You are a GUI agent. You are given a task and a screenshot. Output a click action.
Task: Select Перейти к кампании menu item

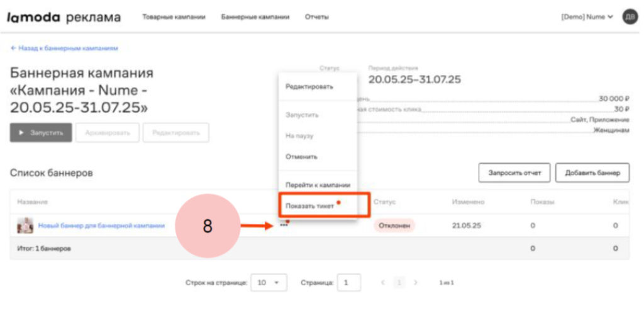[x=318, y=185]
